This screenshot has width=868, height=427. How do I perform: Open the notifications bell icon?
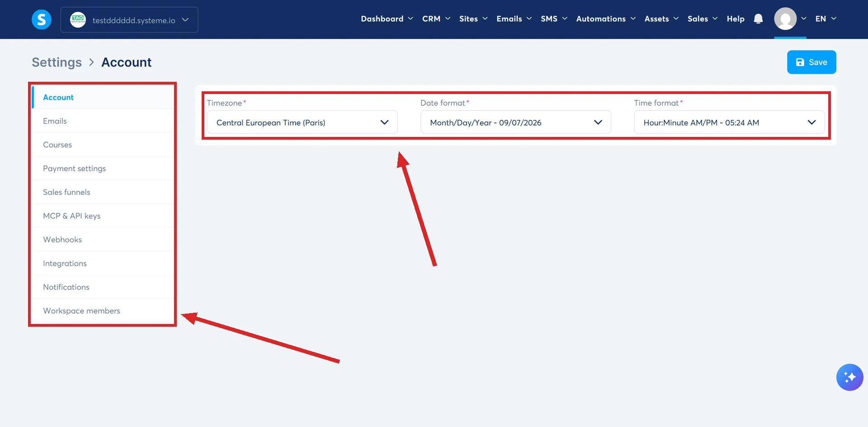[x=758, y=19]
